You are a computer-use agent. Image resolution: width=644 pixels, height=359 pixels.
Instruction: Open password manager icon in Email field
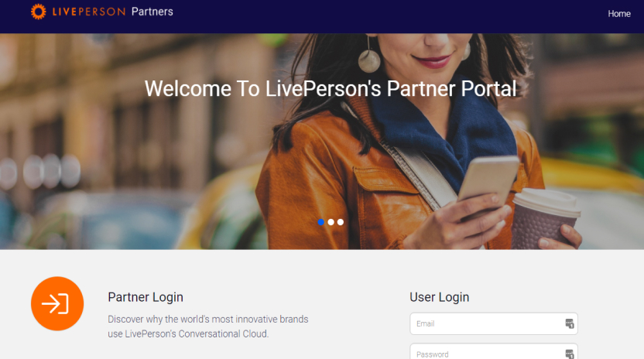coord(570,323)
